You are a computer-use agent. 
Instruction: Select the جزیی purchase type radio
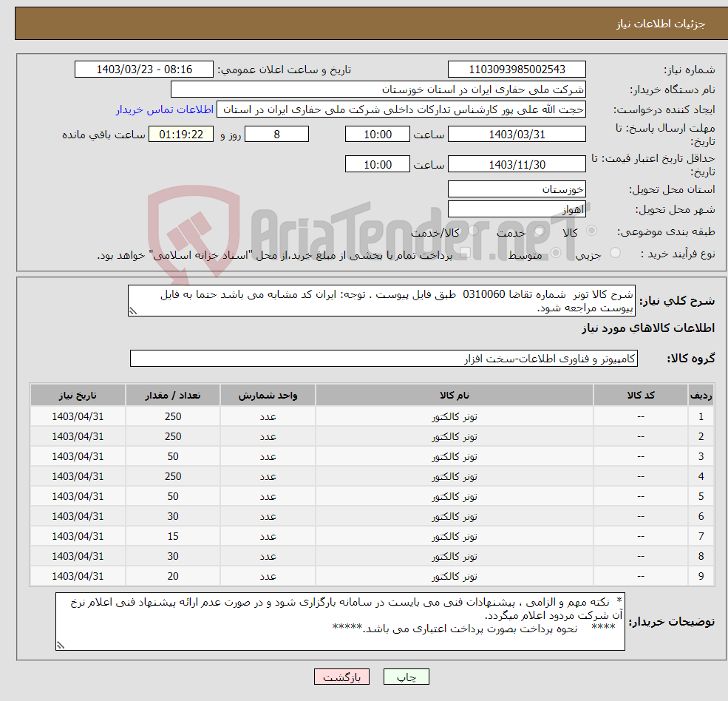pos(615,253)
